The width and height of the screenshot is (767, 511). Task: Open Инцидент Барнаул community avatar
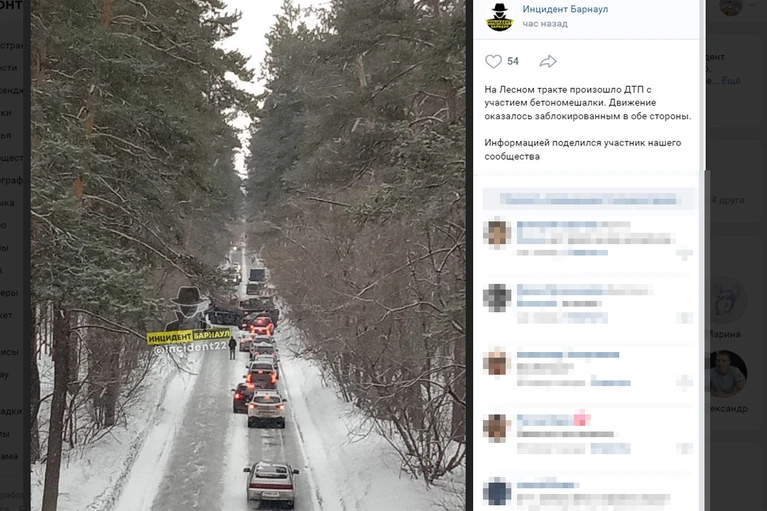point(499,17)
